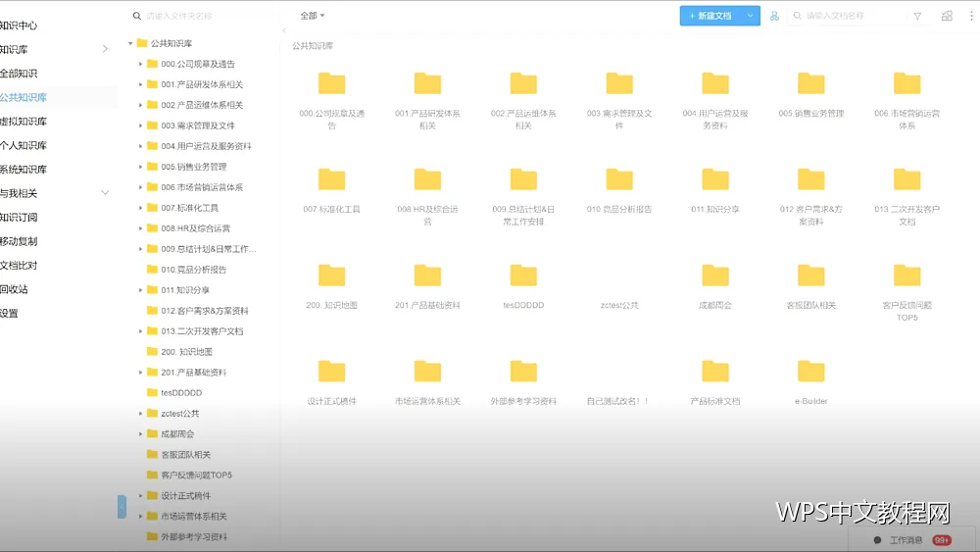Select 200.知识地图 in the tree
980x552 pixels.
pos(186,352)
